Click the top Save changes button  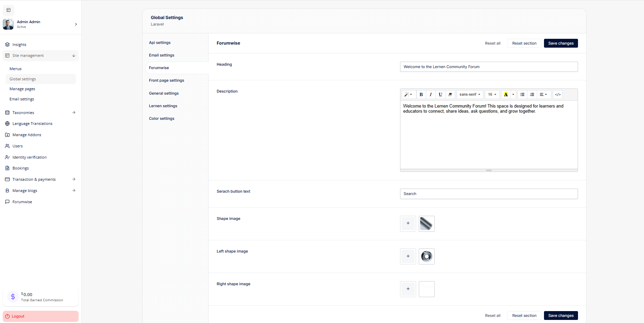pyautogui.click(x=561, y=43)
